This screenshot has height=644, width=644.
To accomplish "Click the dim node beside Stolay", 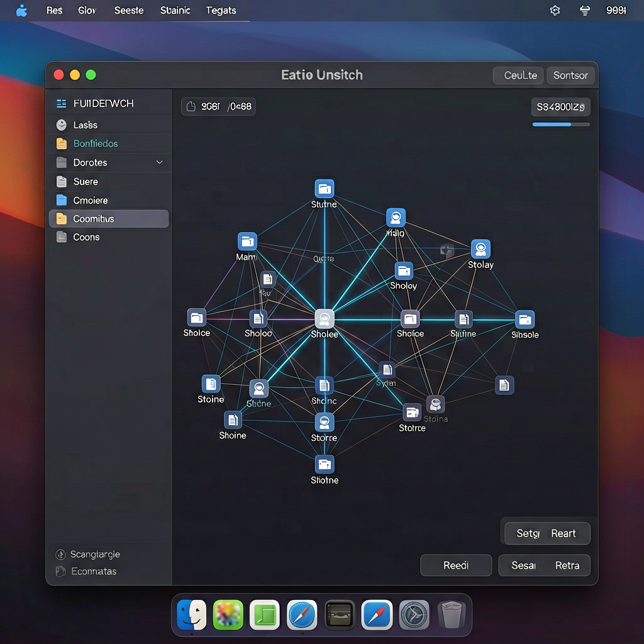I will click(447, 250).
